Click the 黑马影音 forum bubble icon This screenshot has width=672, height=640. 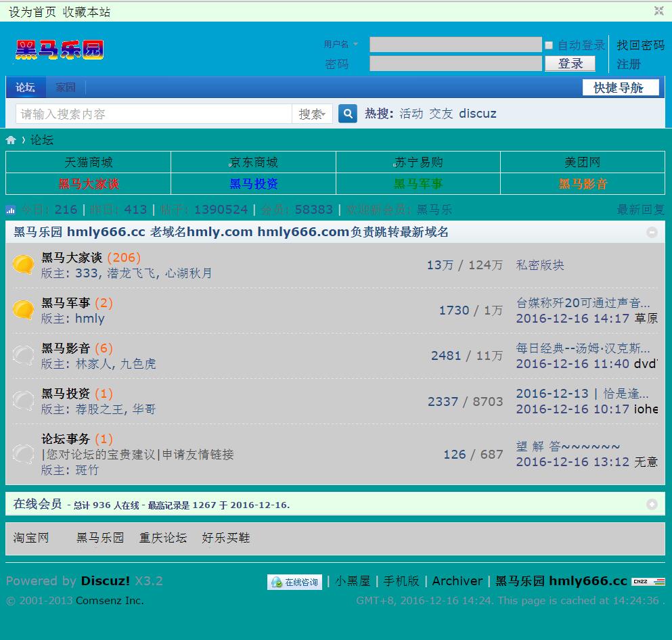(x=23, y=355)
